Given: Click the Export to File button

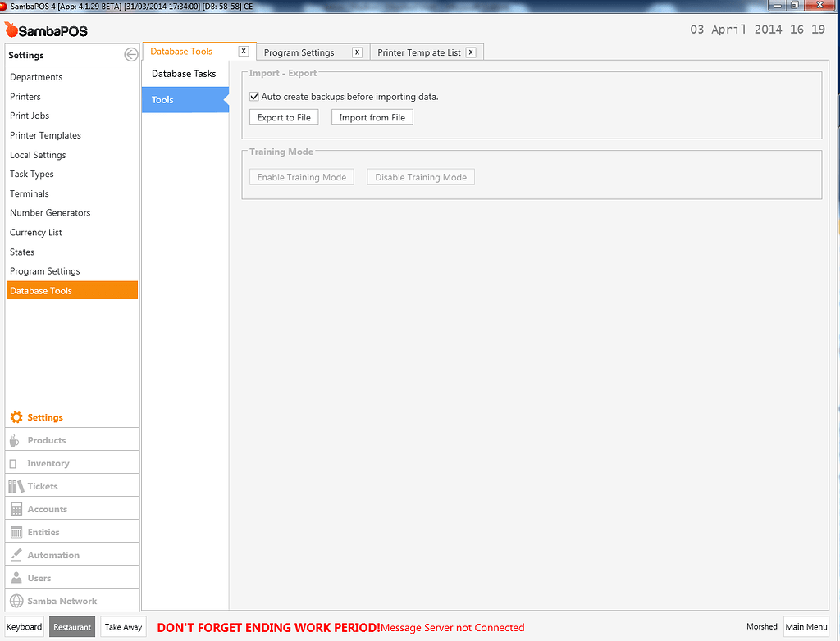Looking at the screenshot, I should [x=283, y=116].
